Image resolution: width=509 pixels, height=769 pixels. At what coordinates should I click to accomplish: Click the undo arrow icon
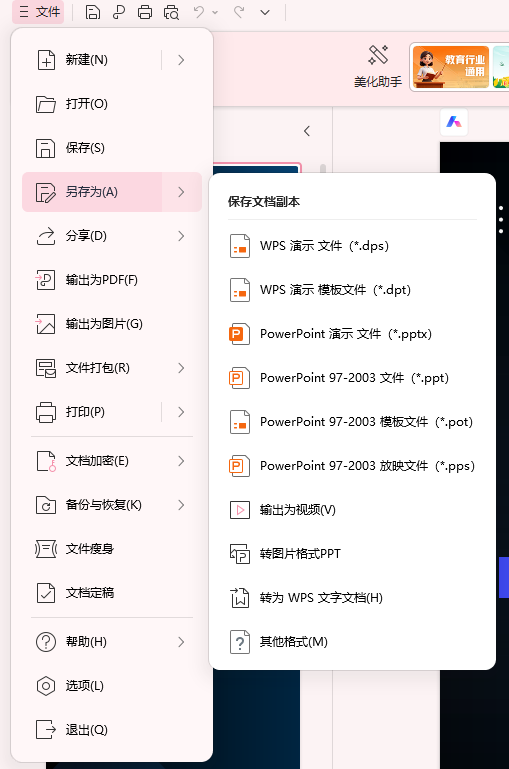199,12
